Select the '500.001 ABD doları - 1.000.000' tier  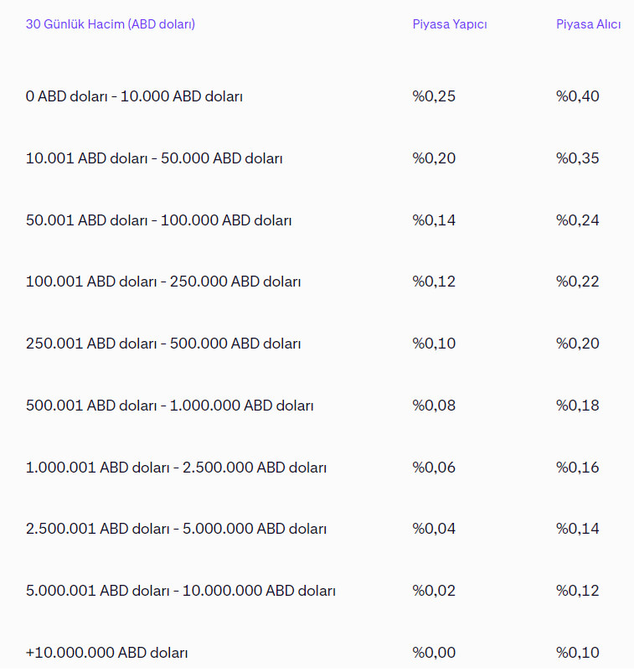point(169,406)
